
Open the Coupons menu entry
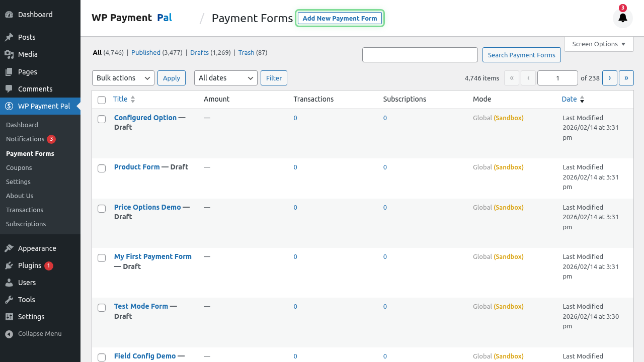(x=18, y=167)
